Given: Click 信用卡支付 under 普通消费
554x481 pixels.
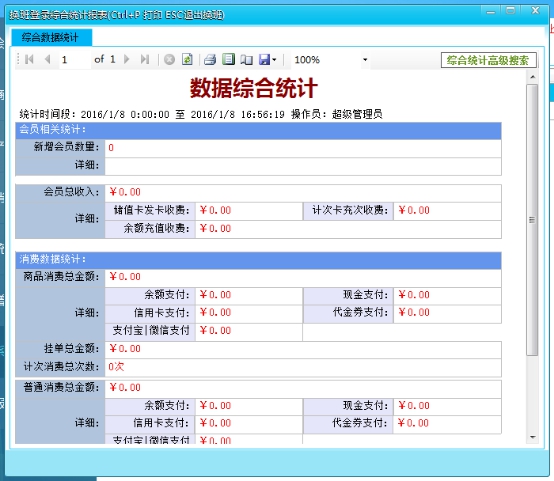Looking at the screenshot, I should click(x=161, y=423).
